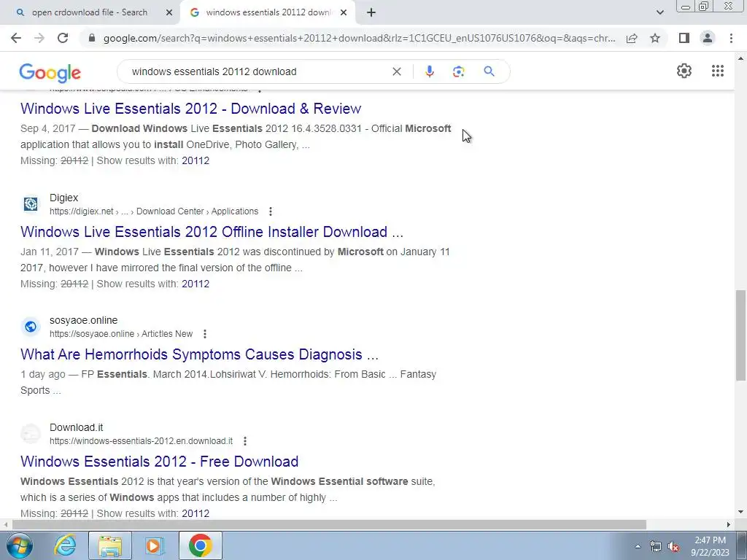Go back to the previous page
This screenshot has height=560, width=747.
tap(16, 38)
